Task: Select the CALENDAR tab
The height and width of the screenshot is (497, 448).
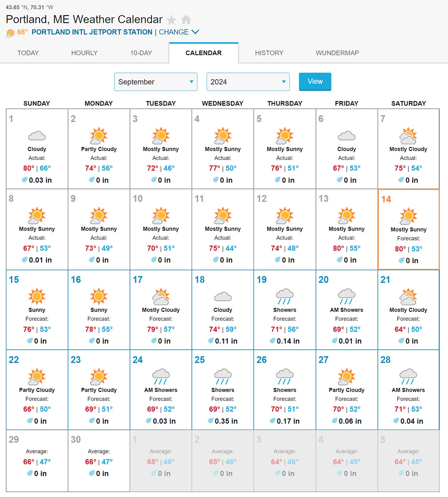Action: [x=204, y=53]
